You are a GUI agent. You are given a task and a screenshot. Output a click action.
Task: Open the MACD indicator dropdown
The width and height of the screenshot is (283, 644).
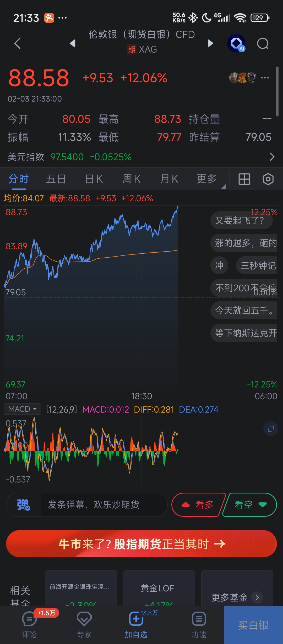click(x=22, y=409)
